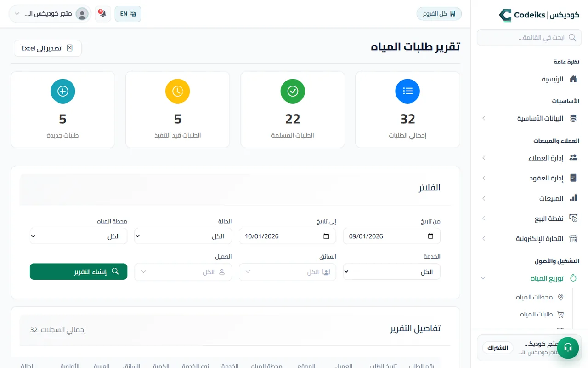Click the storefront icon for التجارة الإلكترونية
Viewport: 588px width, 368px height.
[573, 239]
